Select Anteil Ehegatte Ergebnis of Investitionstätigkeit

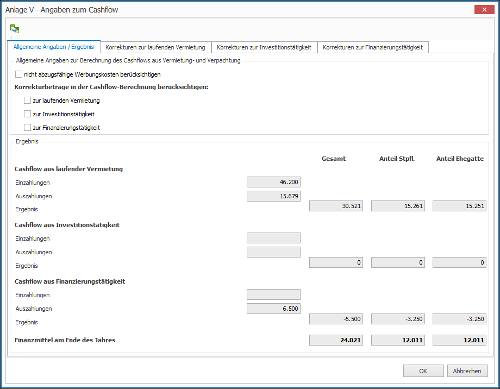tap(459, 262)
